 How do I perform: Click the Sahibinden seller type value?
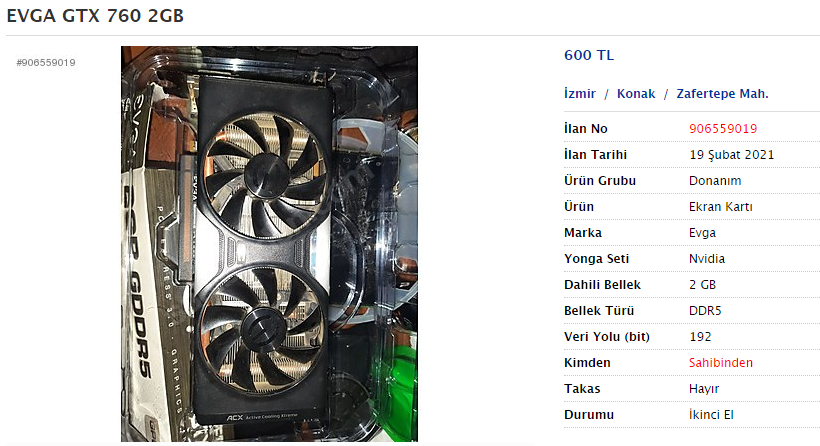pyautogui.click(x=721, y=362)
